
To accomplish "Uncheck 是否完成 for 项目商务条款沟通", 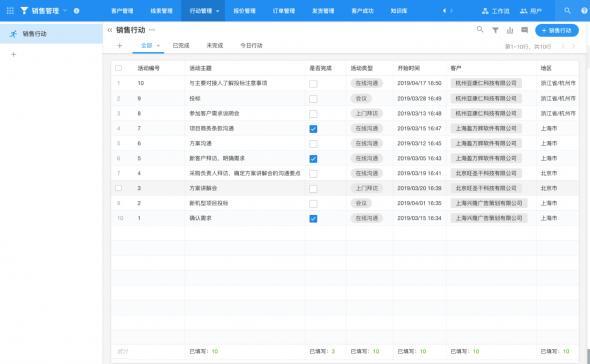I will 313,129.
